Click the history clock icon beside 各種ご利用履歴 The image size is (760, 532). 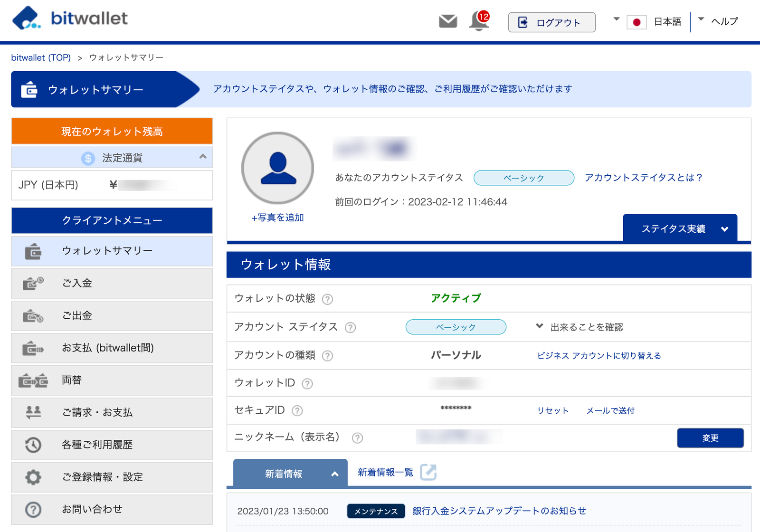coord(33,445)
